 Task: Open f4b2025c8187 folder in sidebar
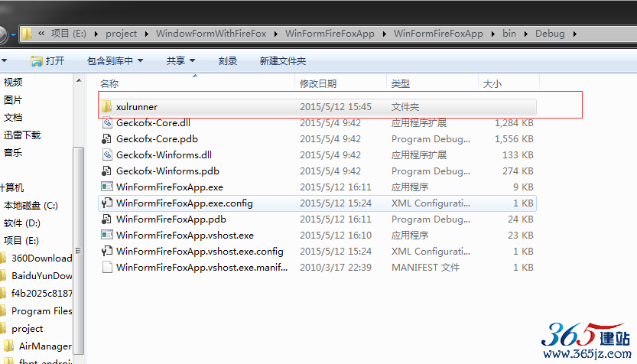coord(41,294)
